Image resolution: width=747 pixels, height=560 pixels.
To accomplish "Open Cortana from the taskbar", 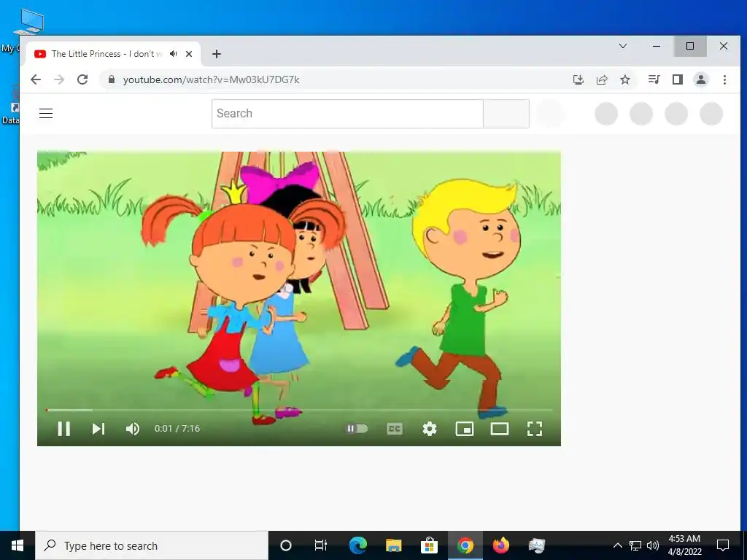I will click(x=286, y=545).
